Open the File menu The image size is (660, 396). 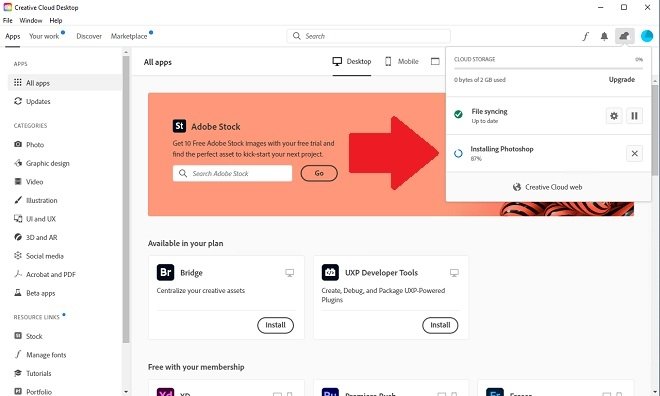[x=8, y=20]
